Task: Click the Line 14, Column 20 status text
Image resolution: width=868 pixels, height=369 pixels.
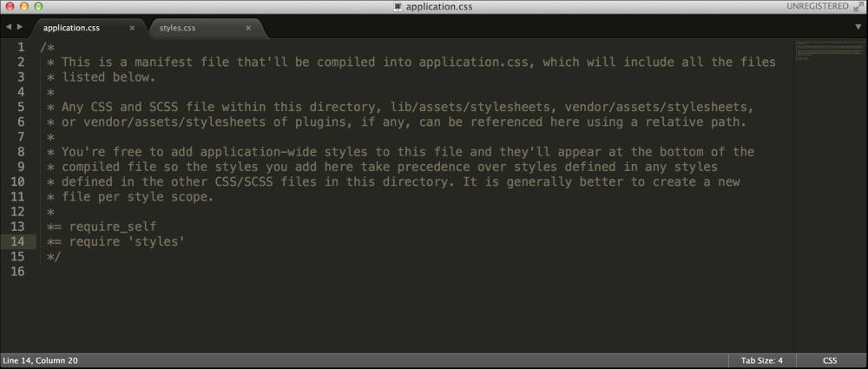Action: pos(41,360)
